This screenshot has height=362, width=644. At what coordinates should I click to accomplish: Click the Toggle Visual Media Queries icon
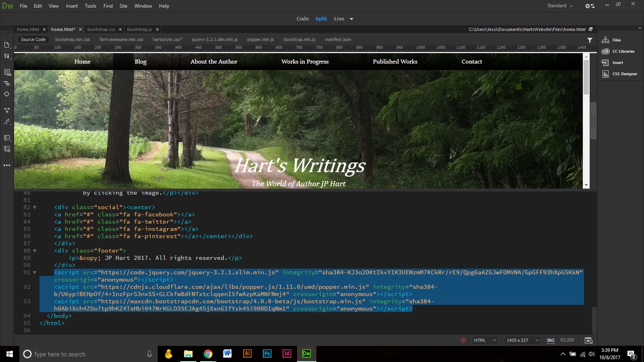pos(7,83)
